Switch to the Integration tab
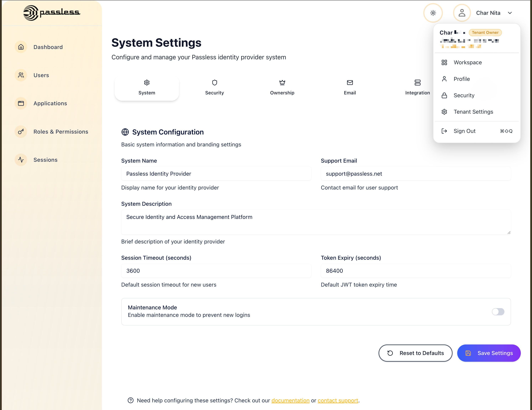The width and height of the screenshot is (532, 410). point(418,87)
